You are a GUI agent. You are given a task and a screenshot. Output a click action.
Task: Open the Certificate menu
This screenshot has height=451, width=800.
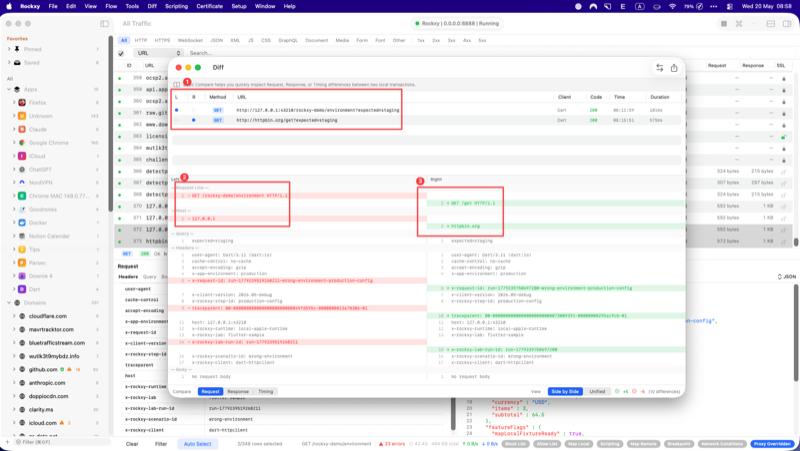pyautogui.click(x=209, y=7)
